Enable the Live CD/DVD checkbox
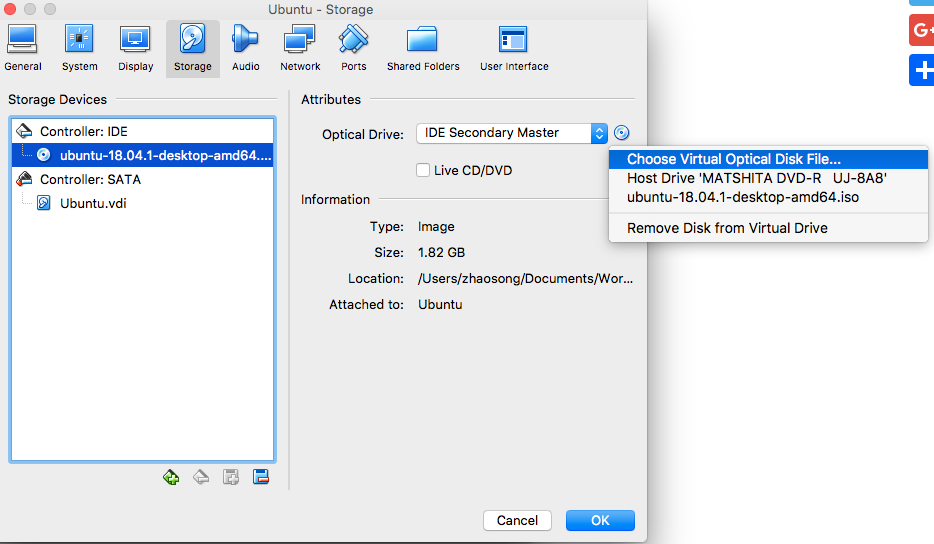 (x=423, y=170)
